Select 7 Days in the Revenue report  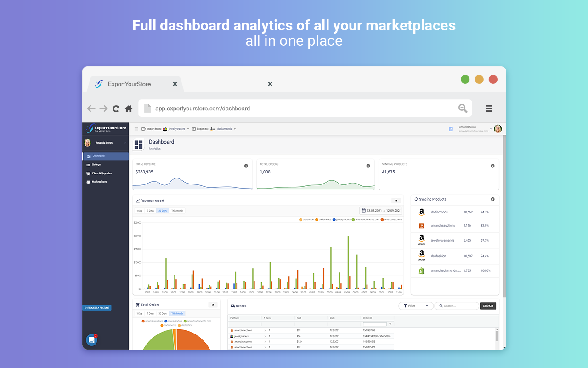click(150, 211)
